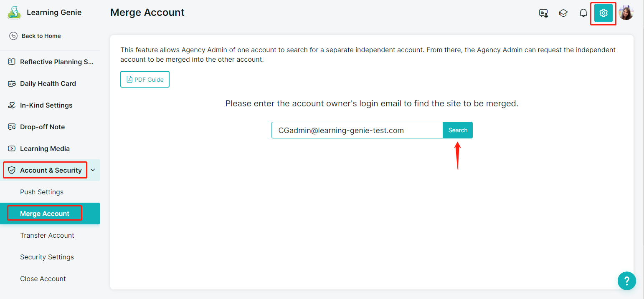Open the chat messages icon
This screenshot has width=644, height=299.
pos(543,13)
